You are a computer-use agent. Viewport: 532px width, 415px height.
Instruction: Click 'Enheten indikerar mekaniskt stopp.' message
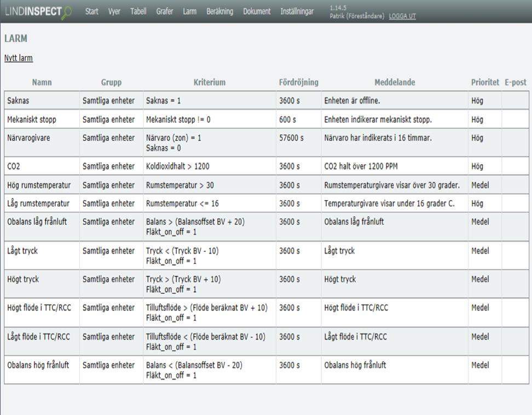click(378, 119)
